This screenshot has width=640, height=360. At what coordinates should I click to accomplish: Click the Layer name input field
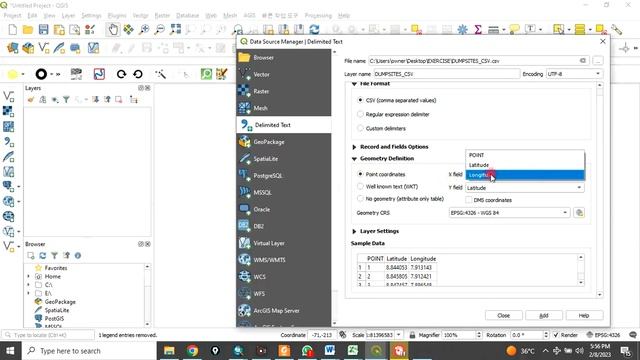447,74
